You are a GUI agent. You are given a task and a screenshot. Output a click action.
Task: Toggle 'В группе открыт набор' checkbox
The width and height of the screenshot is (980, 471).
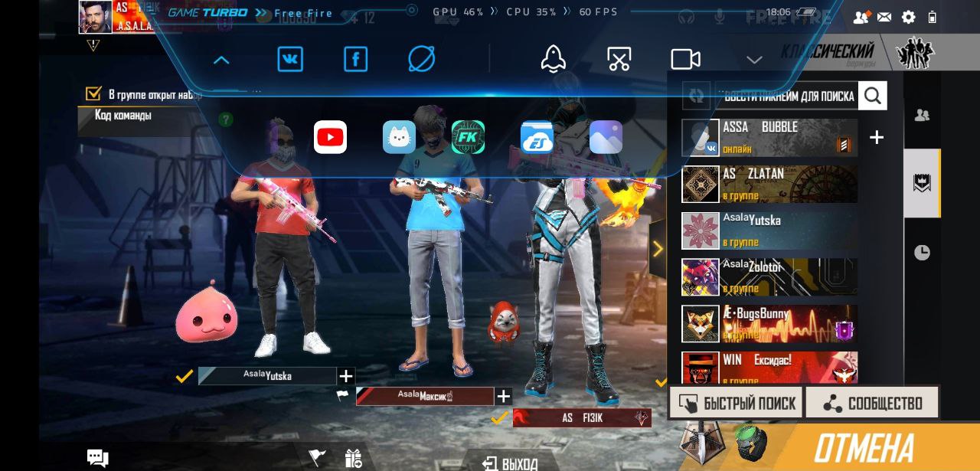pos(93,93)
